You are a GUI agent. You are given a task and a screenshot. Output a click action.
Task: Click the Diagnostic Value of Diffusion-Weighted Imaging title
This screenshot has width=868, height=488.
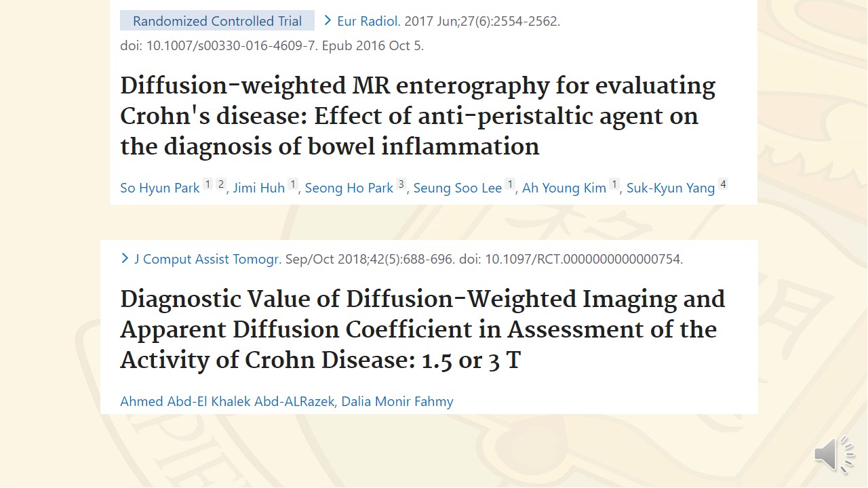(422, 329)
